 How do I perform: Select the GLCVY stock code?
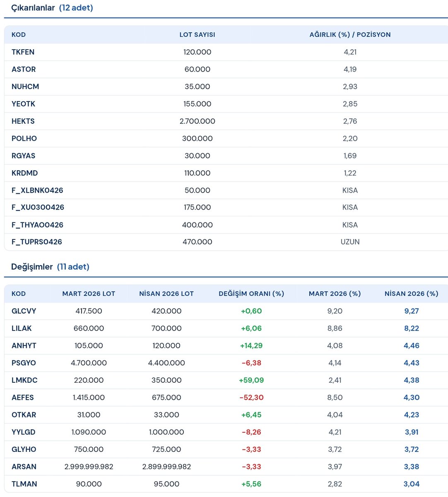(x=24, y=311)
